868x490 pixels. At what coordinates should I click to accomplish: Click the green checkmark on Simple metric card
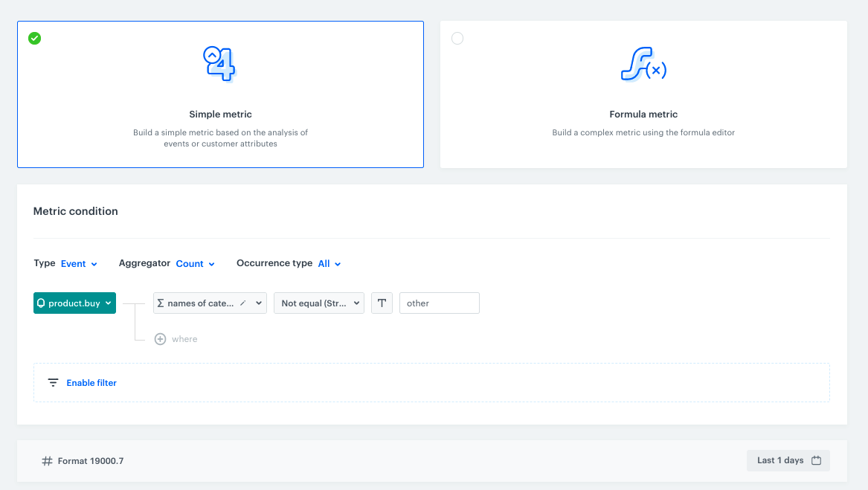click(34, 38)
